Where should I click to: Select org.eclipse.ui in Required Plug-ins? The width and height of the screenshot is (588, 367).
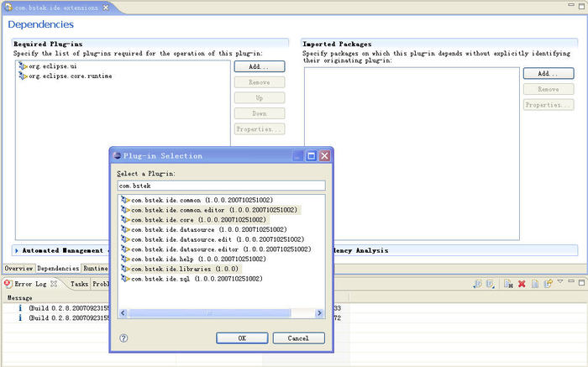[53, 66]
